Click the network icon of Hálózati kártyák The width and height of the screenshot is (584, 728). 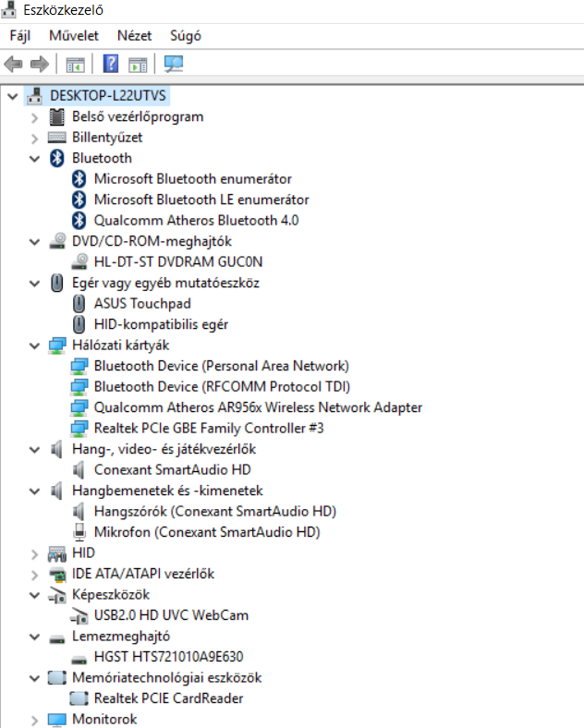(x=57, y=346)
